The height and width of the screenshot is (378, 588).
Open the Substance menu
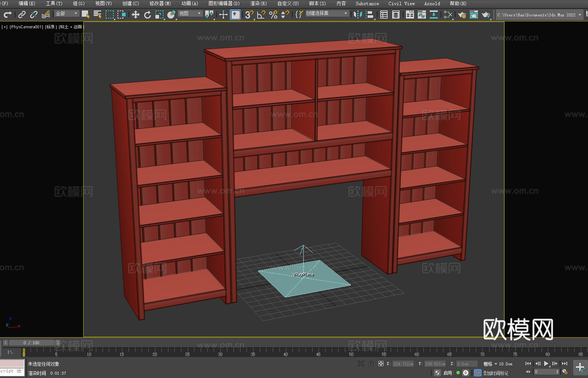[x=367, y=3]
